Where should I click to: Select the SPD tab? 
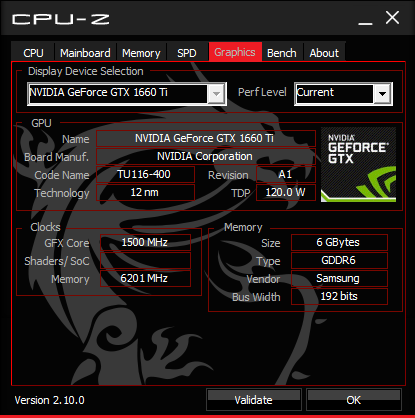[x=187, y=53]
